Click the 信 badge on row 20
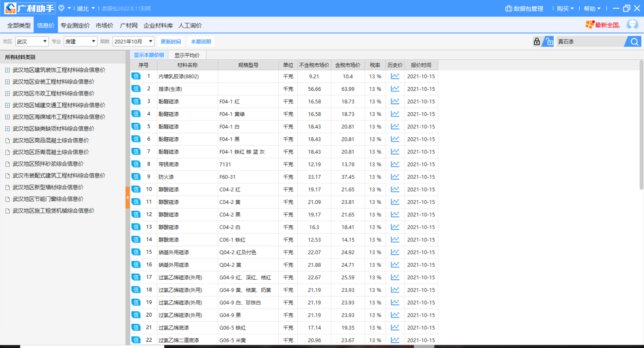The height and width of the screenshot is (348, 644). 136,315
